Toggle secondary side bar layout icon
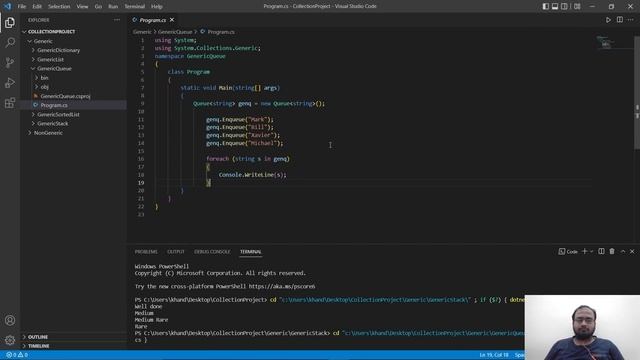This screenshot has height=360, width=640. coord(564,6)
